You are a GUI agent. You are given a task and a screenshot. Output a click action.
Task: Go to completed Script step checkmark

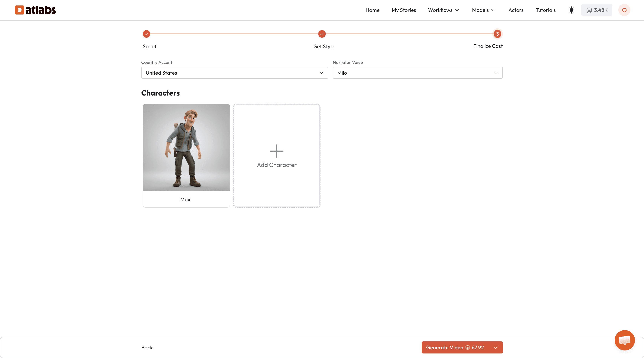[147, 34]
